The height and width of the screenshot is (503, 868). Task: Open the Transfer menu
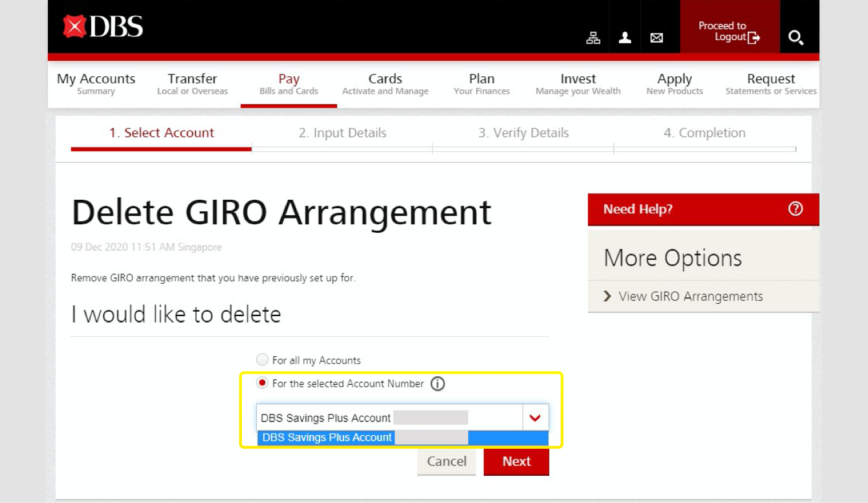point(192,84)
